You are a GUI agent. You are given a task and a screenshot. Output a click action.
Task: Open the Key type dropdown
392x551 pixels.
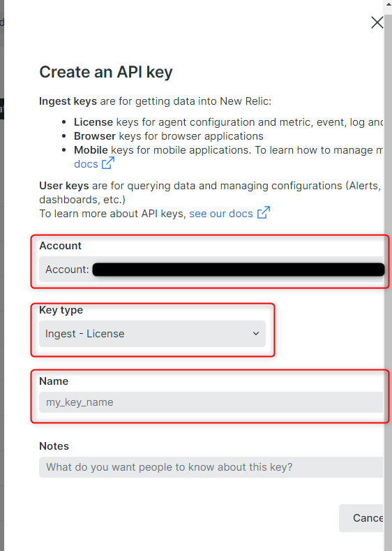pos(152,334)
